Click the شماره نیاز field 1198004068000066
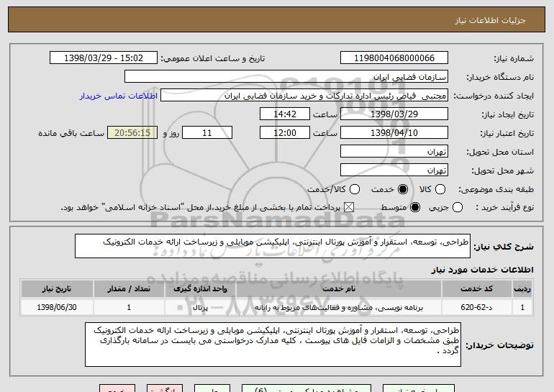Viewport: 554px width, 392px height. 394,58
